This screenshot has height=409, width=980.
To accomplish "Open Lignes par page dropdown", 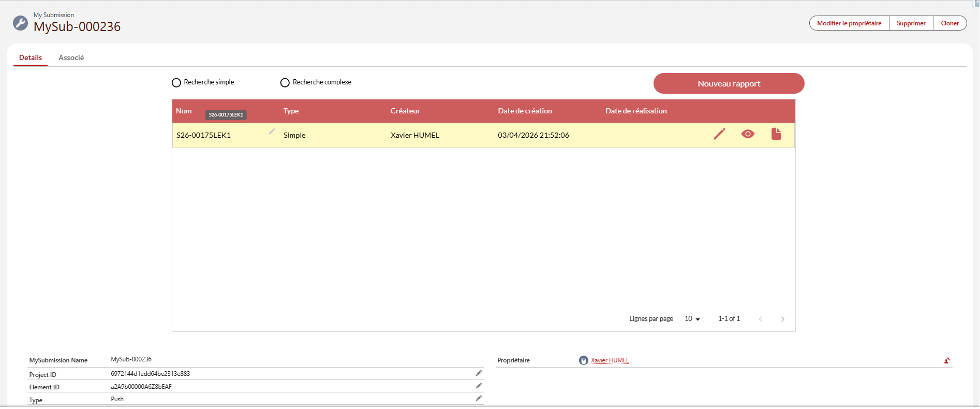I will click(x=692, y=319).
